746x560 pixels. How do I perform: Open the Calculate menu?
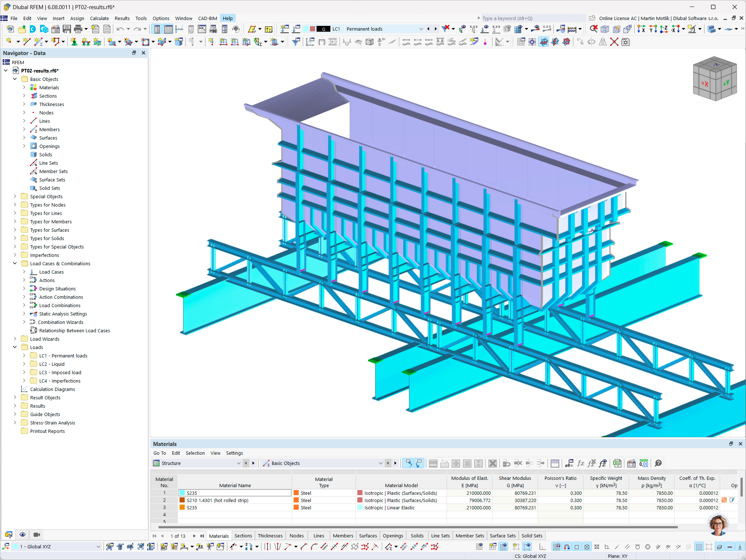[99, 18]
